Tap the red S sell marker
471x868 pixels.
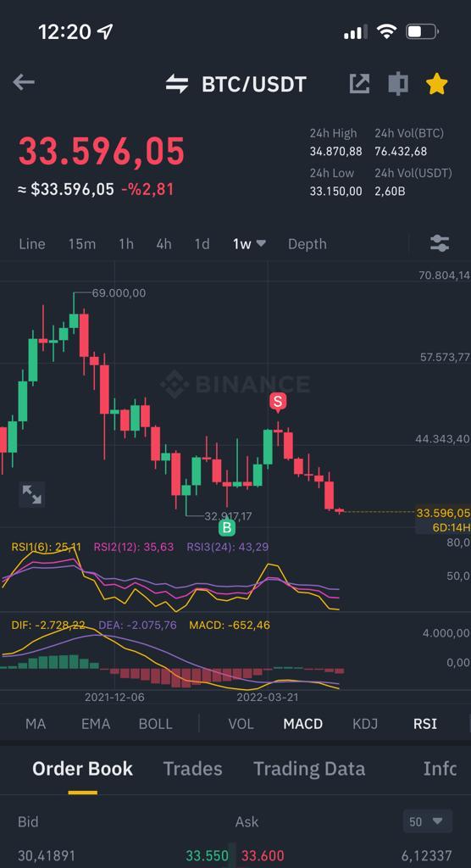[277, 403]
